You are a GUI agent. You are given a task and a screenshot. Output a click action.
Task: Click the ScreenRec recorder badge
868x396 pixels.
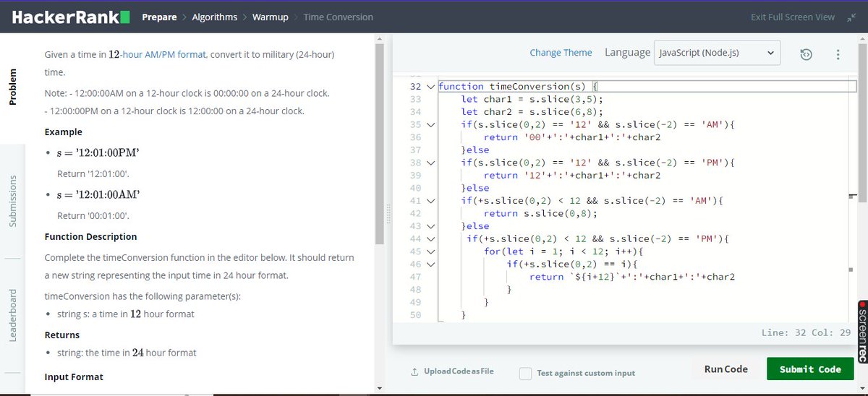(x=862, y=331)
